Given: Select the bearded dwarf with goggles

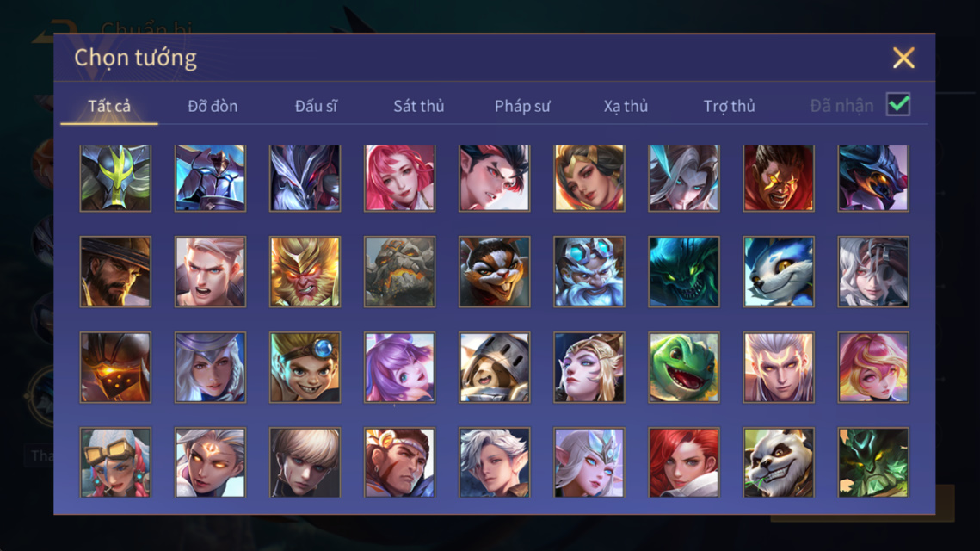Looking at the screenshot, I should pos(589,271).
